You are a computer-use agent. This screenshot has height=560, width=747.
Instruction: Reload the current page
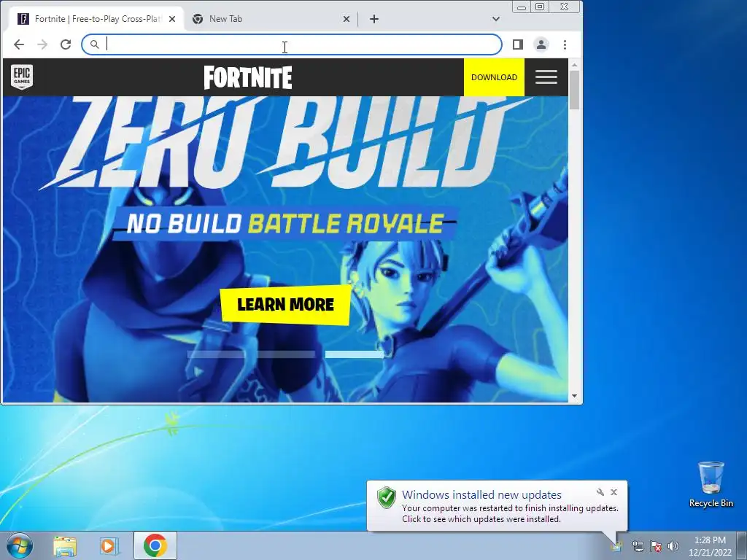66,44
